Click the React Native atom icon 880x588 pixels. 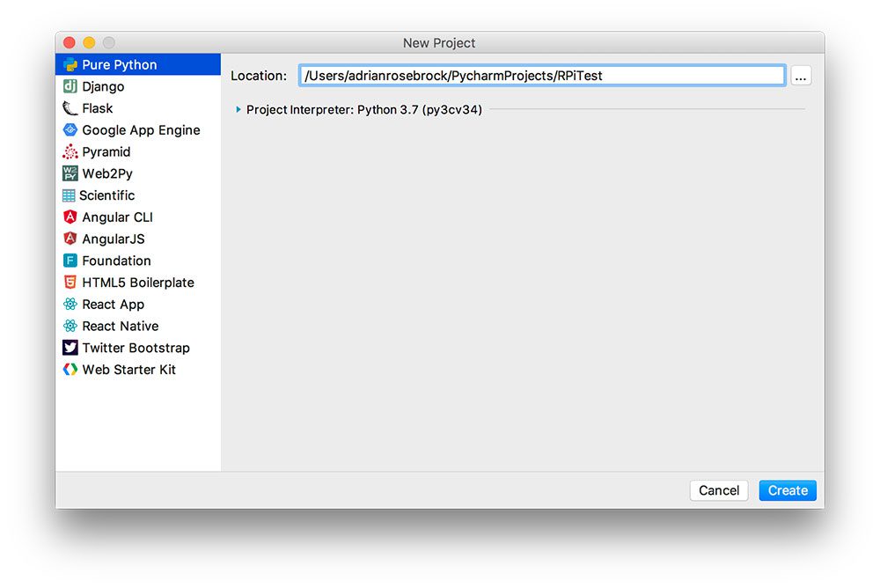[x=70, y=326]
